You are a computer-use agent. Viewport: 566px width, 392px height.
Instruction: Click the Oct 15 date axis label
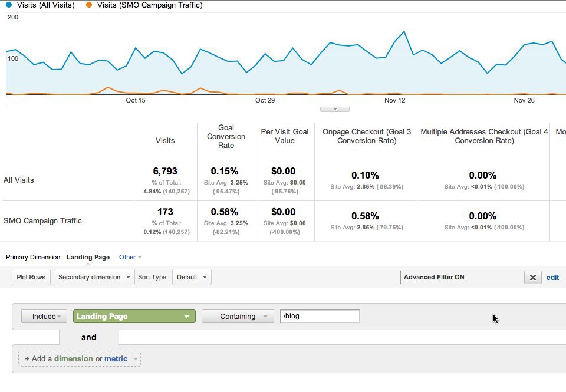pyautogui.click(x=136, y=100)
